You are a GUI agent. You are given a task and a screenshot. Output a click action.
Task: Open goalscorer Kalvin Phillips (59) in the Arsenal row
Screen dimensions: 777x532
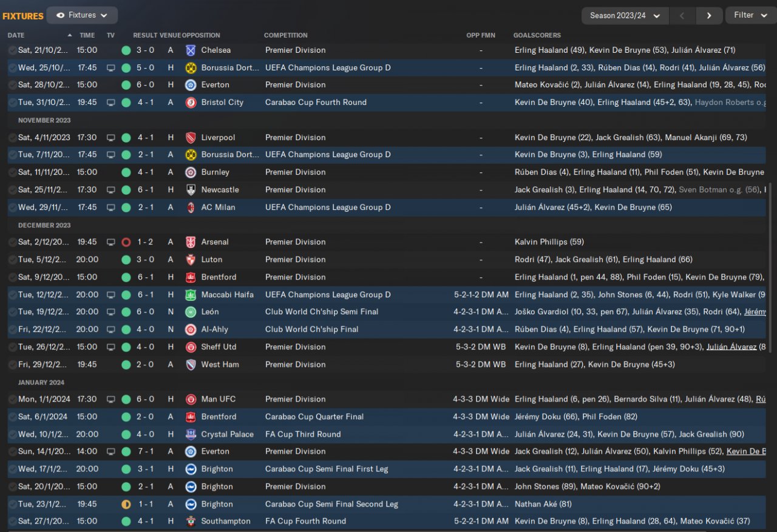[x=549, y=242]
